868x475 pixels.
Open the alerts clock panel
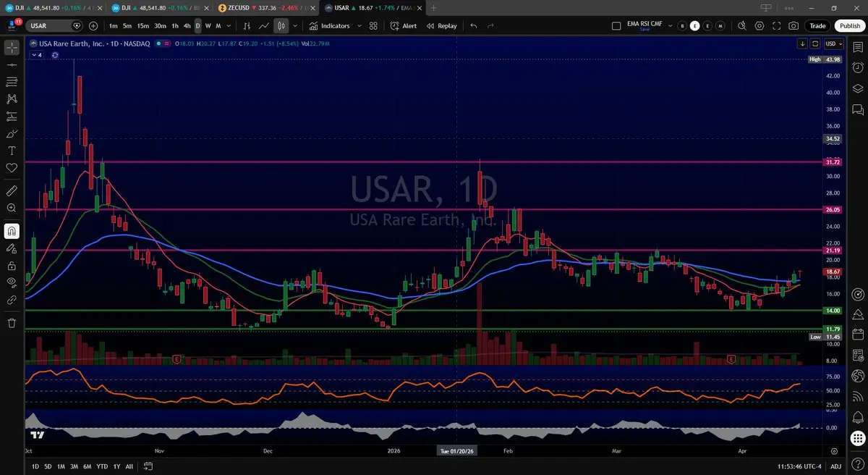858,68
